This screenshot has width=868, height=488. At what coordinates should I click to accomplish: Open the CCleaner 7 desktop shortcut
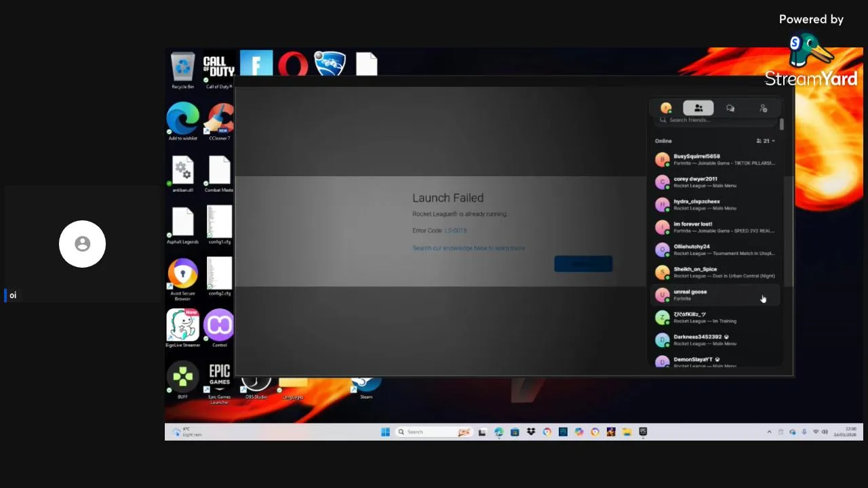(220, 122)
